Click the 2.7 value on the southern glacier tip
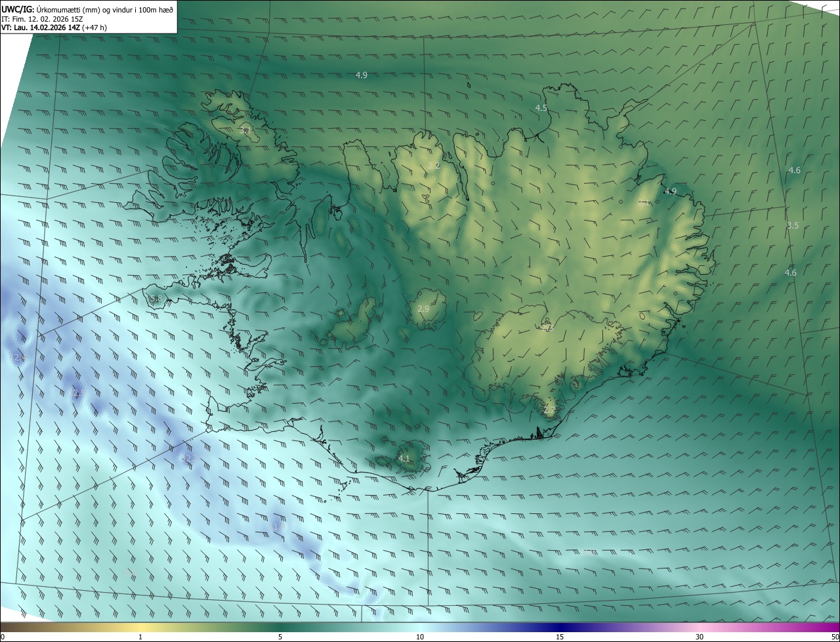Viewport: 840px width, 642px height. point(549,411)
